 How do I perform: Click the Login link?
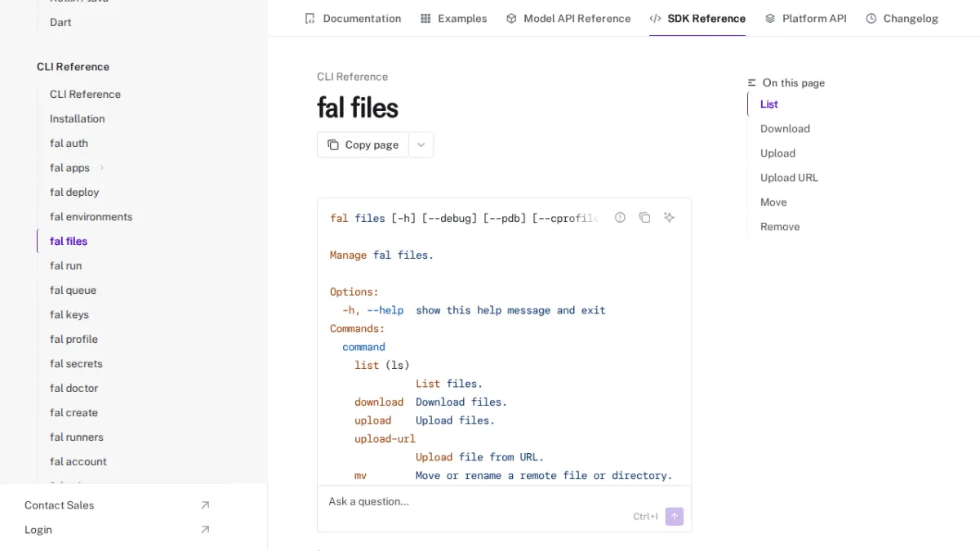point(38,530)
